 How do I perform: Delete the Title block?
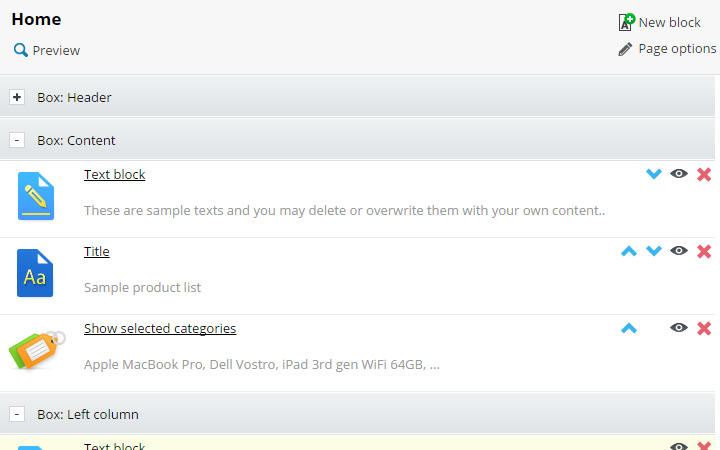(x=704, y=252)
